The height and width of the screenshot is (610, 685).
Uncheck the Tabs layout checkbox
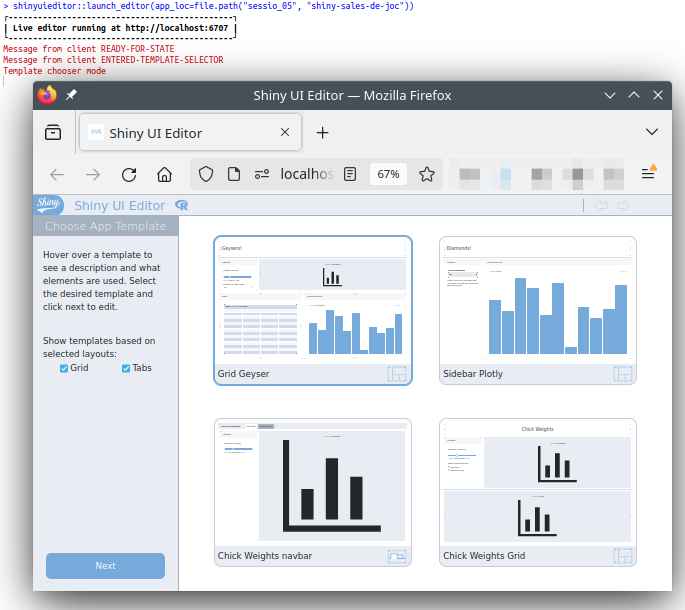point(126,368)
